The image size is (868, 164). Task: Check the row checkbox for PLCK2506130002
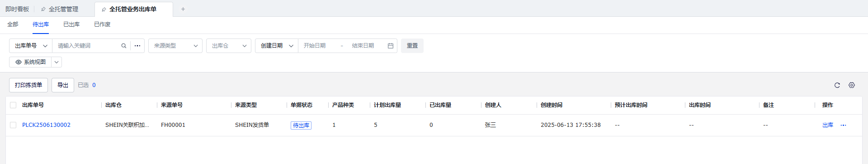click(x=13, y=125)
